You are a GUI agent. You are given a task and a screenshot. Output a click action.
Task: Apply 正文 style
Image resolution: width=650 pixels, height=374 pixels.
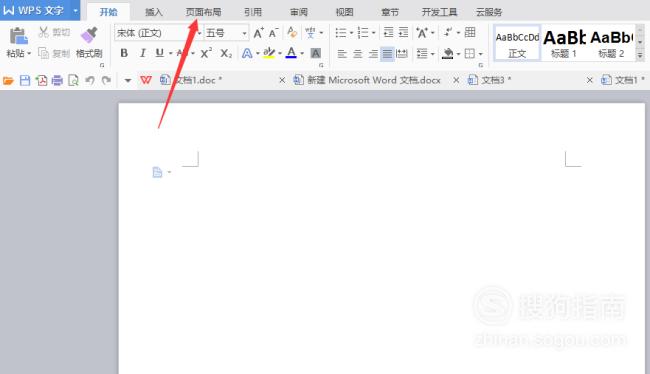517,44
